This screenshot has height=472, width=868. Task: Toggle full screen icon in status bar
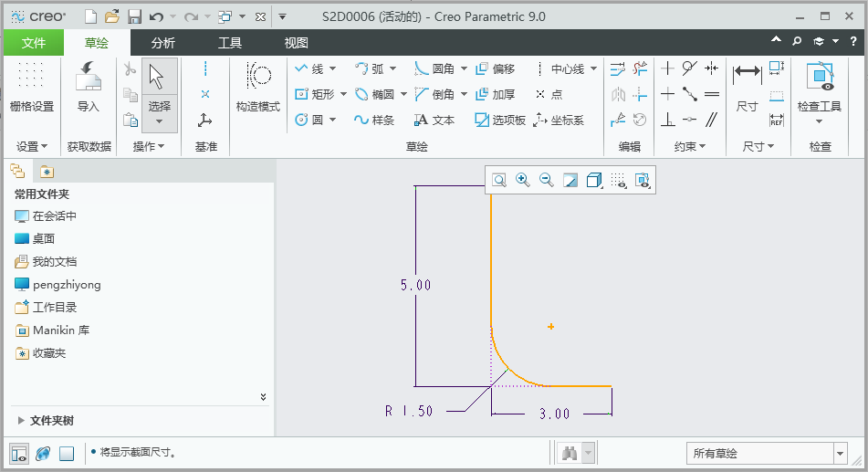pyautogui.click(x=67, y=454)
